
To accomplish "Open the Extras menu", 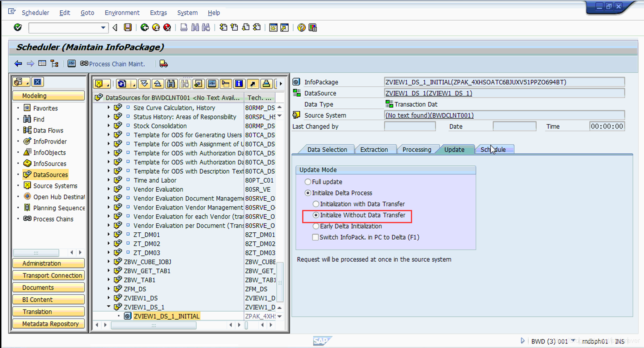I will click(158, 13).
